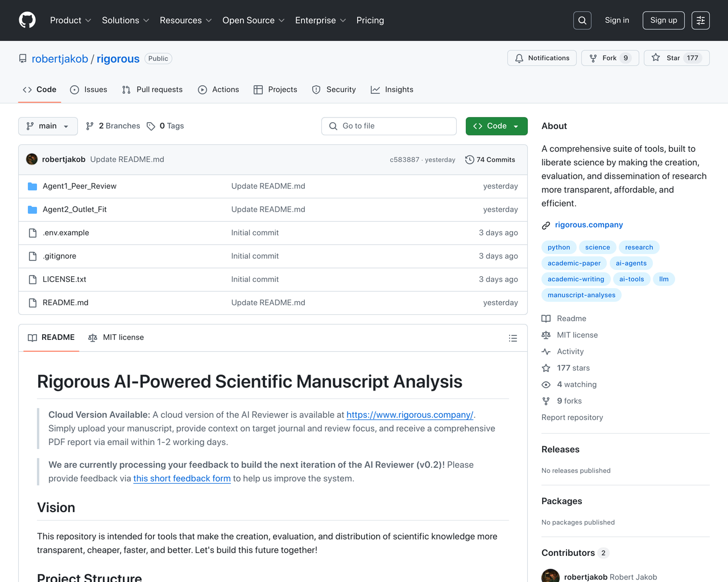Open the Readme link in About sidebar
728x582 pixels.
tap(572, 319)
